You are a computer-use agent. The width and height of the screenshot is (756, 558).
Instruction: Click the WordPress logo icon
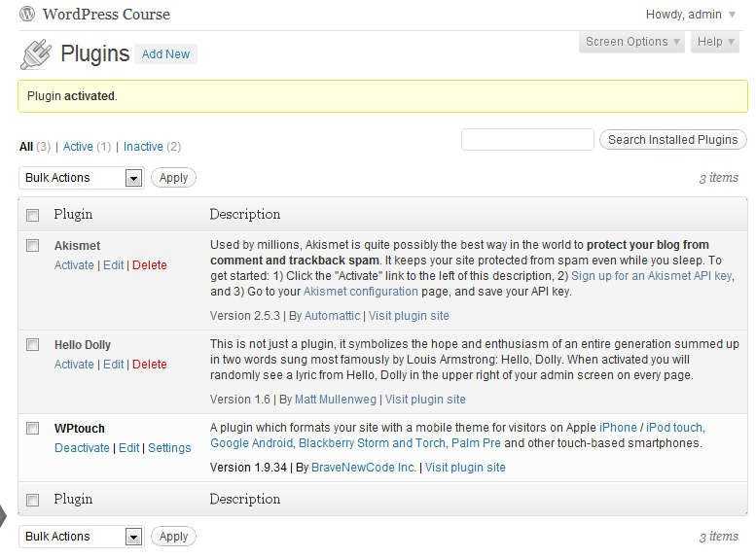coord(27,14)
